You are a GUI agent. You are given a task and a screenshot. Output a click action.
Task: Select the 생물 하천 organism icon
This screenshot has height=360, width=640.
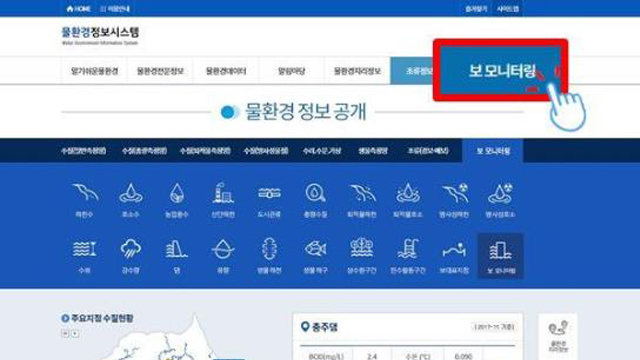click(x=269, y=256)
